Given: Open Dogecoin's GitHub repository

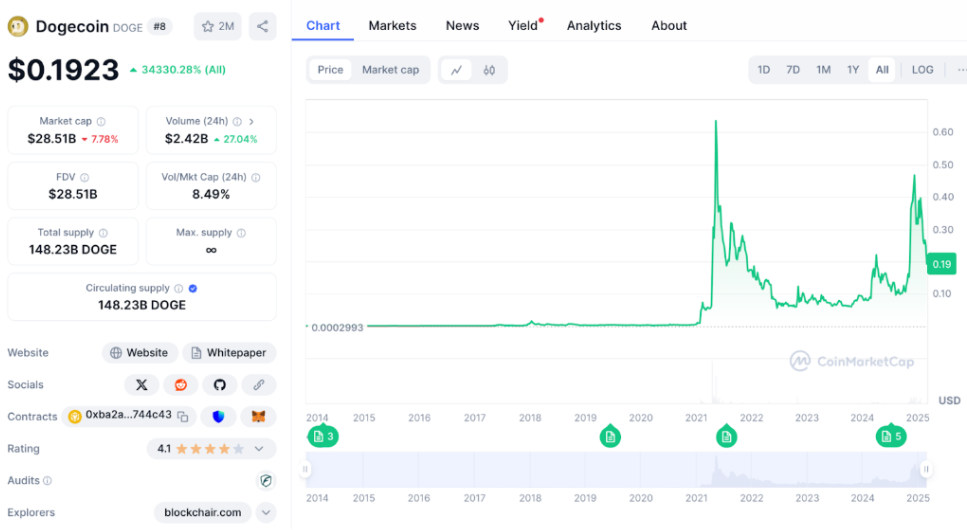Looking at the screenshot, I should pos(220,385).
